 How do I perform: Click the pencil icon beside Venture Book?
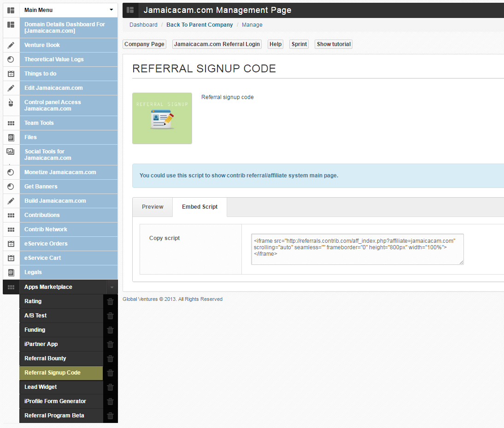click(11, 45)
